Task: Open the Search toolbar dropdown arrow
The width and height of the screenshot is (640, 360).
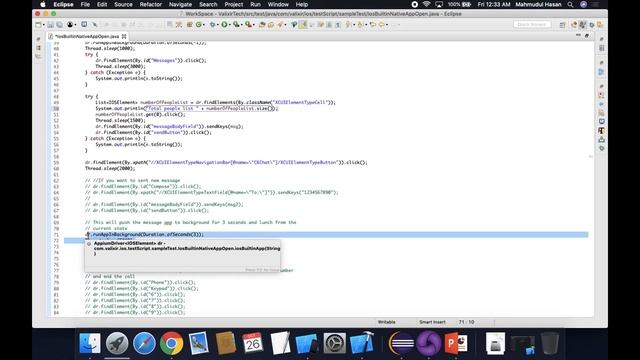Action: pyautogui.click(x=285, y=25)
